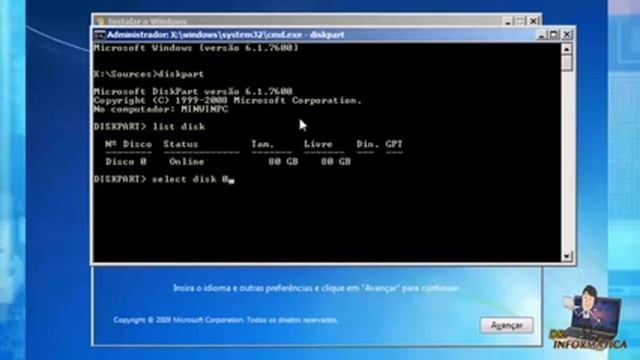
Task: Minimize the Instalar o Windows window
Action: pos(508,21)
